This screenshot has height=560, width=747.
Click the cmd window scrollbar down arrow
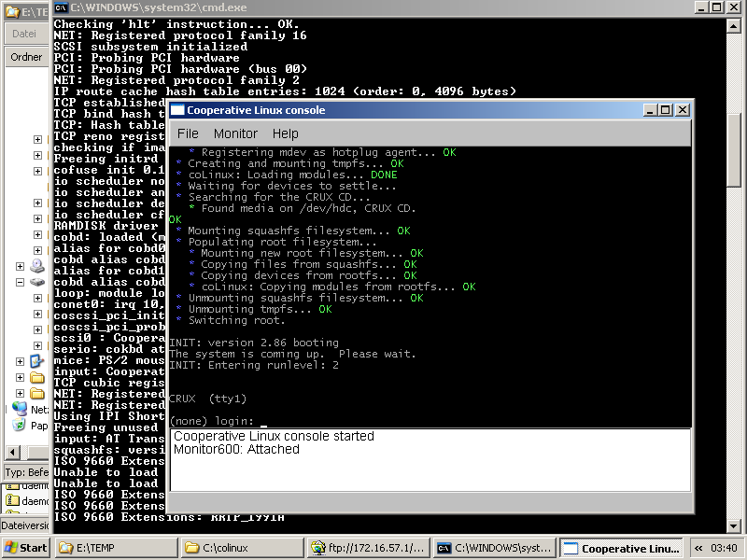tap(734, 526)
